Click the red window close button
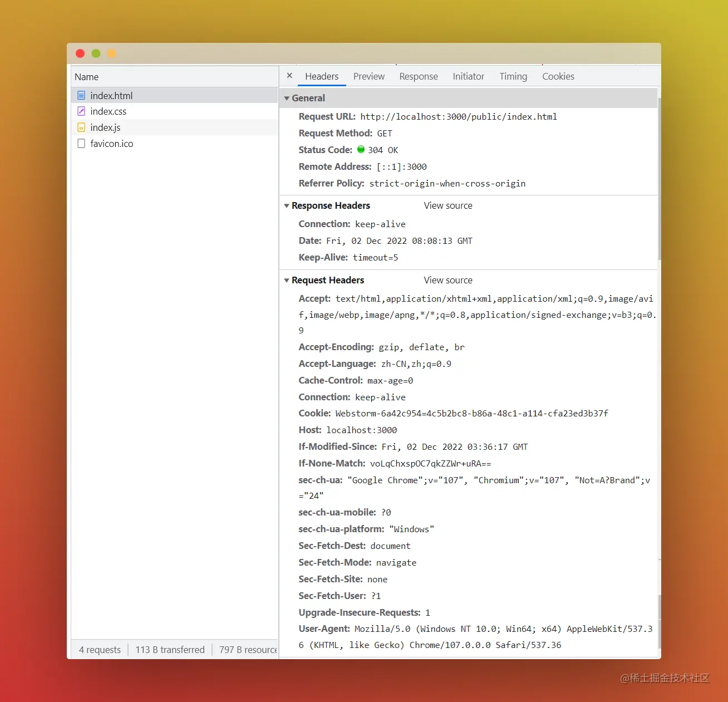 [80, 53]
